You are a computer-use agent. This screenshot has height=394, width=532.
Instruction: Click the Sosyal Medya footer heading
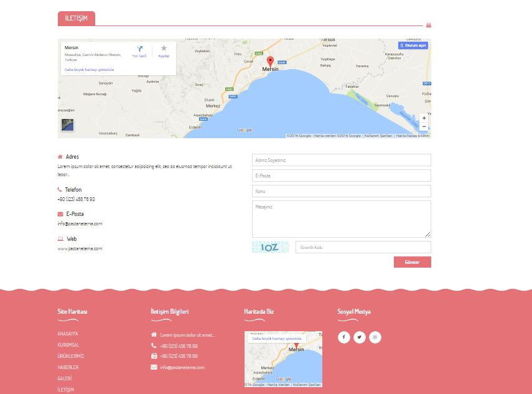pyautogui.click(x=354, y=312)
